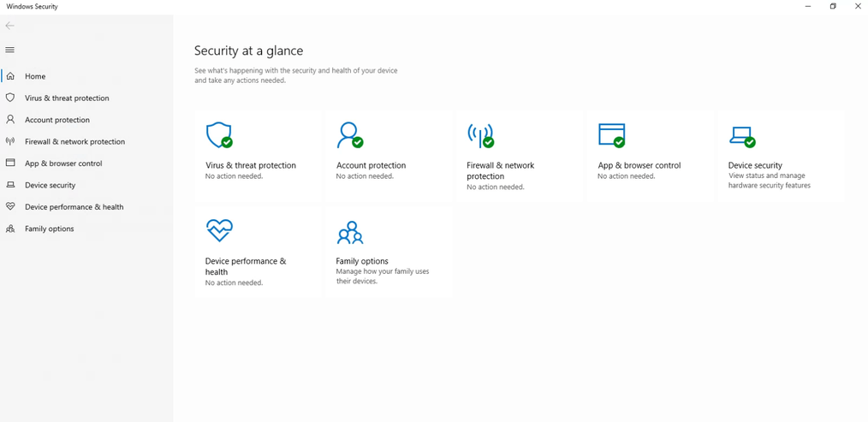Click the person icon beside Account protection
The image size is (868, 422).
pos(10,119)
